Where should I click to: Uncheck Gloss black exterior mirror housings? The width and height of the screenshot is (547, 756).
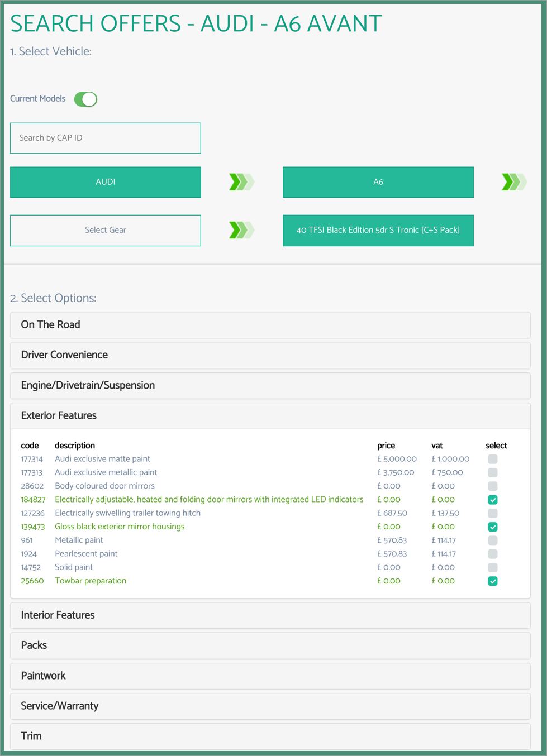(x=492, y=527)
